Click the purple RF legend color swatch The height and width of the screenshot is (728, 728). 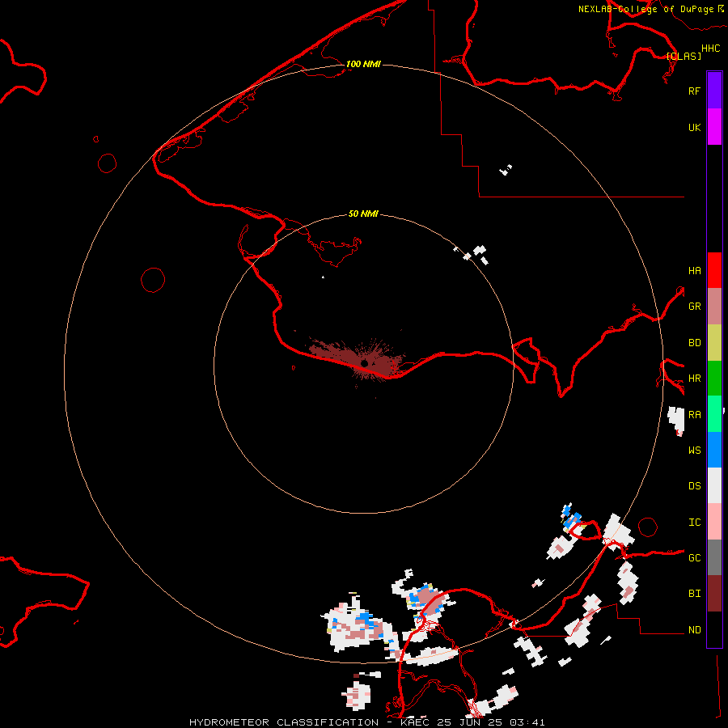[714, 91]
